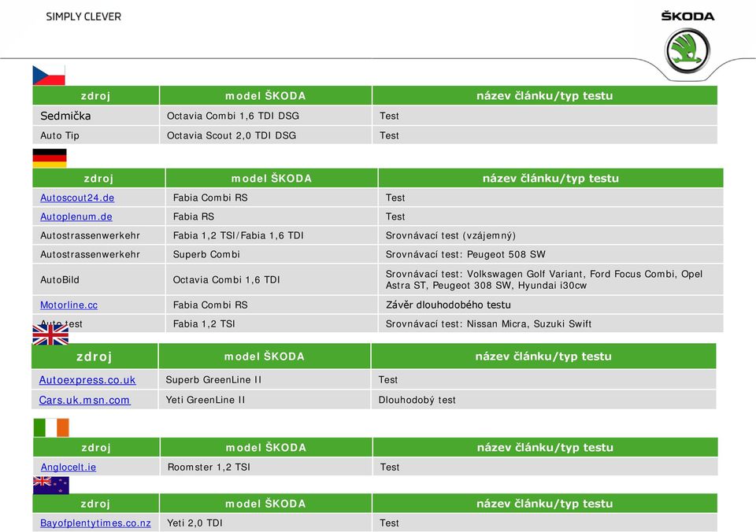The width and height of the screenshot is (756, 532).
Task: Open the Motorline.cc link
Action: click(x=69, y=305)
